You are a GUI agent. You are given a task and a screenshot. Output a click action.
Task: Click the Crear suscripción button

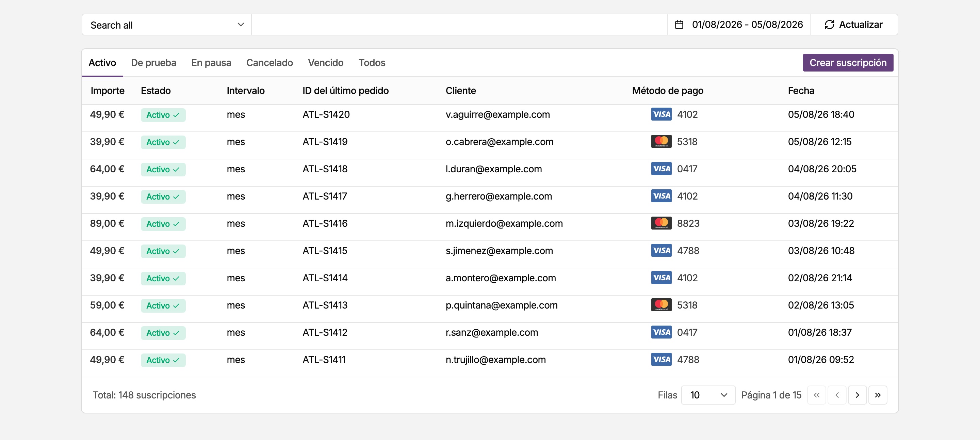coord(848,63)
